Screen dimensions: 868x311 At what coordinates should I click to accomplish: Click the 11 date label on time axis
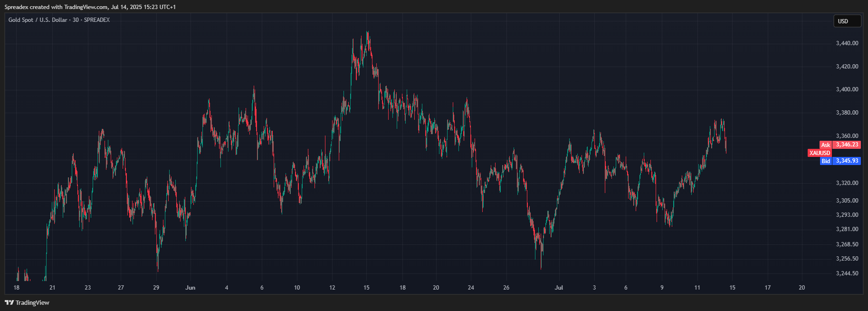(697, 288)
